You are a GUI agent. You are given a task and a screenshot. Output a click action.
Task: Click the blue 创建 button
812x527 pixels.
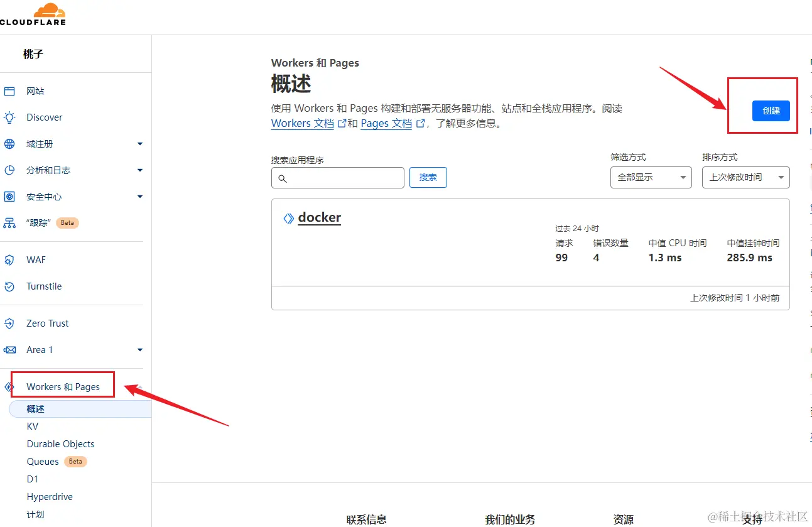click(x=771, y=111)
